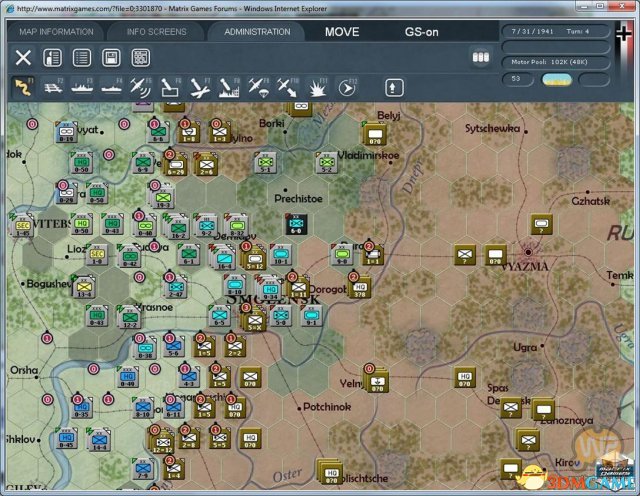Select the Soviet counter near Gzhatsk
This screenshot has width=640, height=496.
(x=542, y=224)
